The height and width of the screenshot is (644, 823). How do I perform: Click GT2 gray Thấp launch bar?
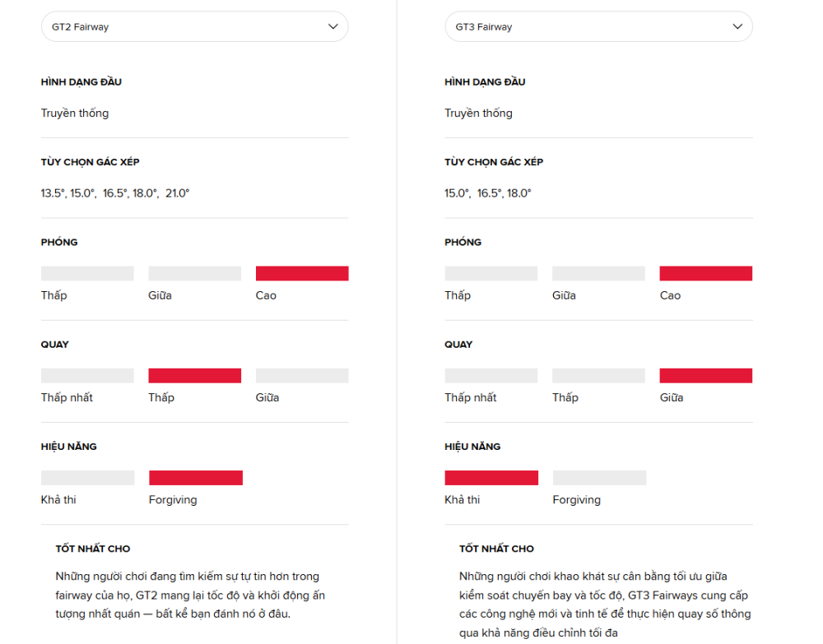[x=87, y=273]
